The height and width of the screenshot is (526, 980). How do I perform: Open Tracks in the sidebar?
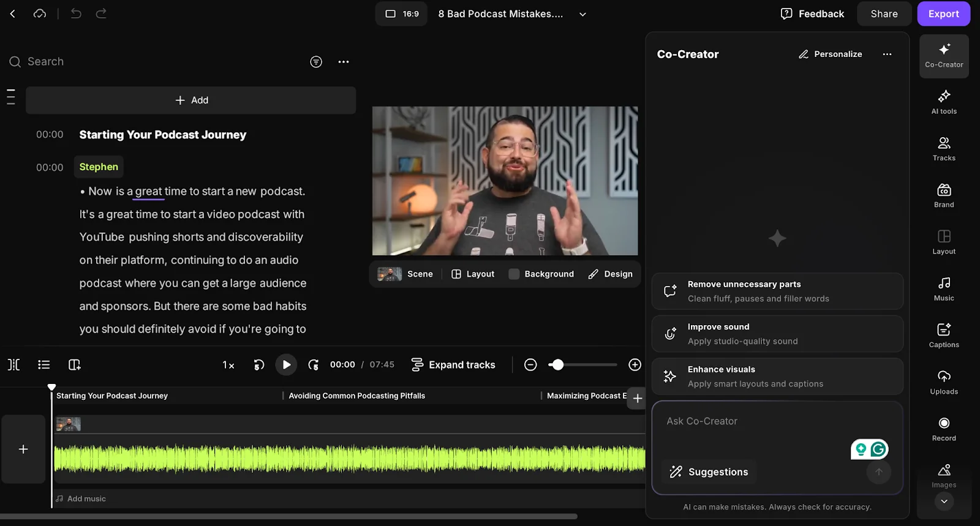pyautogui.click(x=944, y=149)
